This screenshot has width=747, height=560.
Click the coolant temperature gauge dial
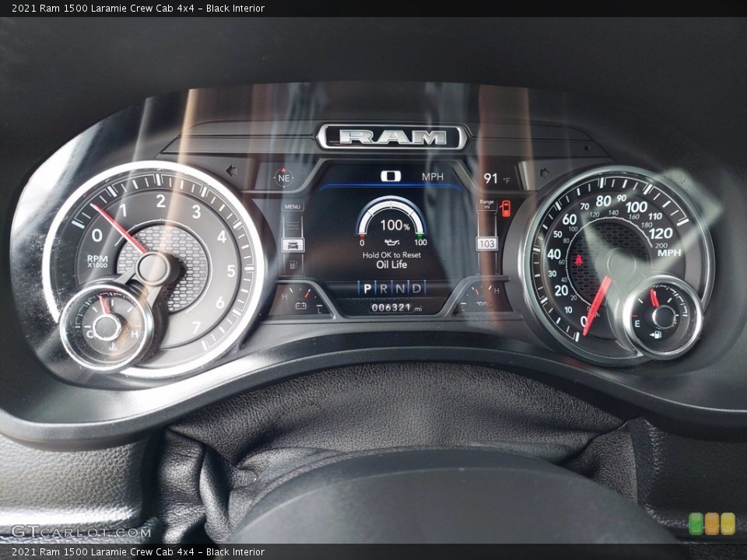pos(107,327)
